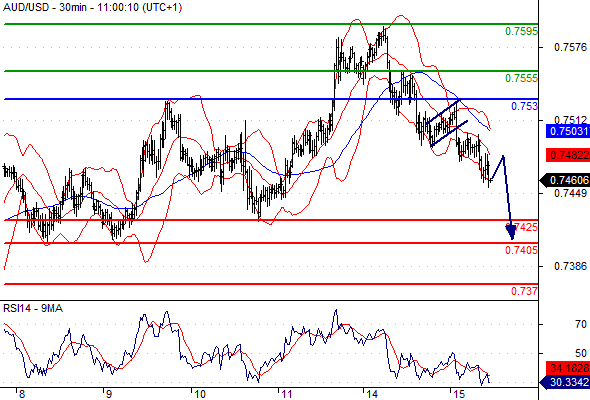Click the 0.737 support level label
The width and height of the screenshot is (590, 400).
[524, 291]
